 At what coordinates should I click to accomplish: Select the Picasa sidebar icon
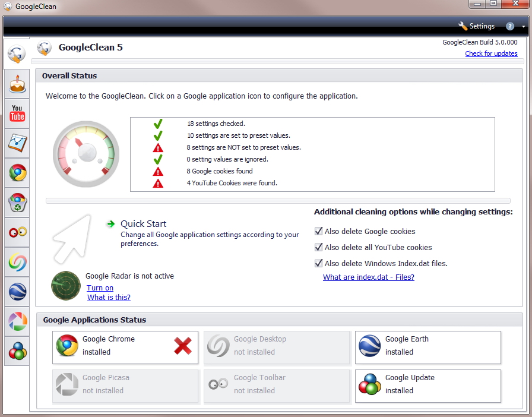(x=17, y=321)
